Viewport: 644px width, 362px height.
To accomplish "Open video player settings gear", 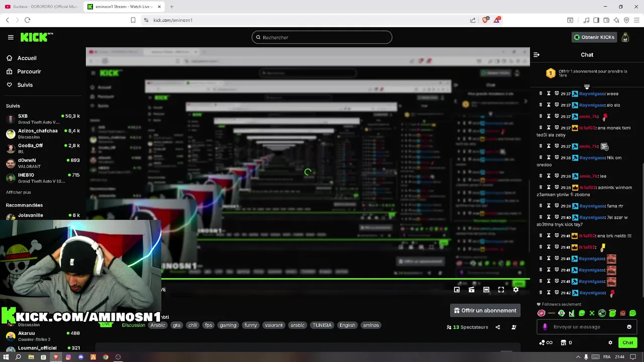I will (516, 290).
